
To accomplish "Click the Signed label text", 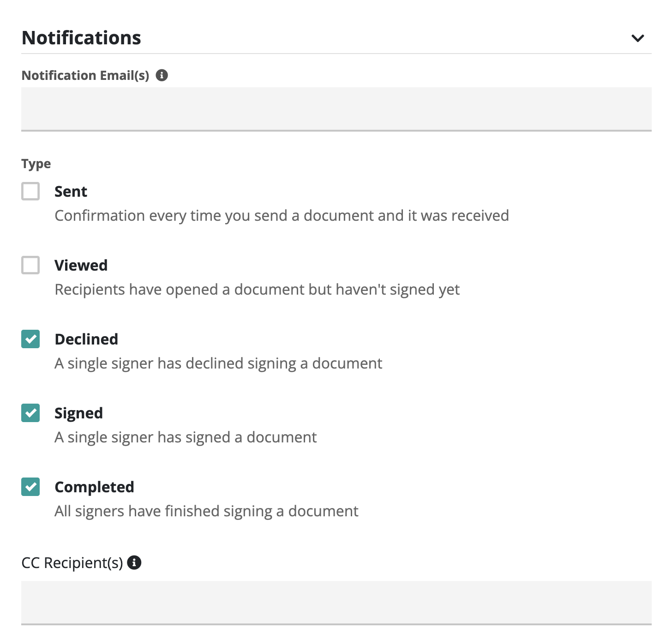I will pyautogui.click(x=79, y=413).
